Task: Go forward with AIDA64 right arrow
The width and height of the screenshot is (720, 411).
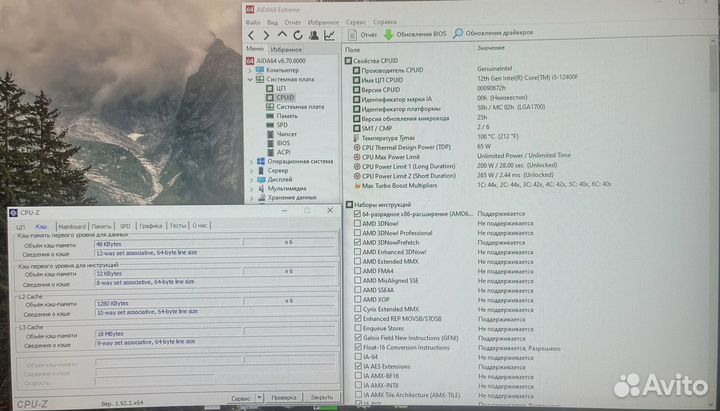Action: (x=266, y=35)
